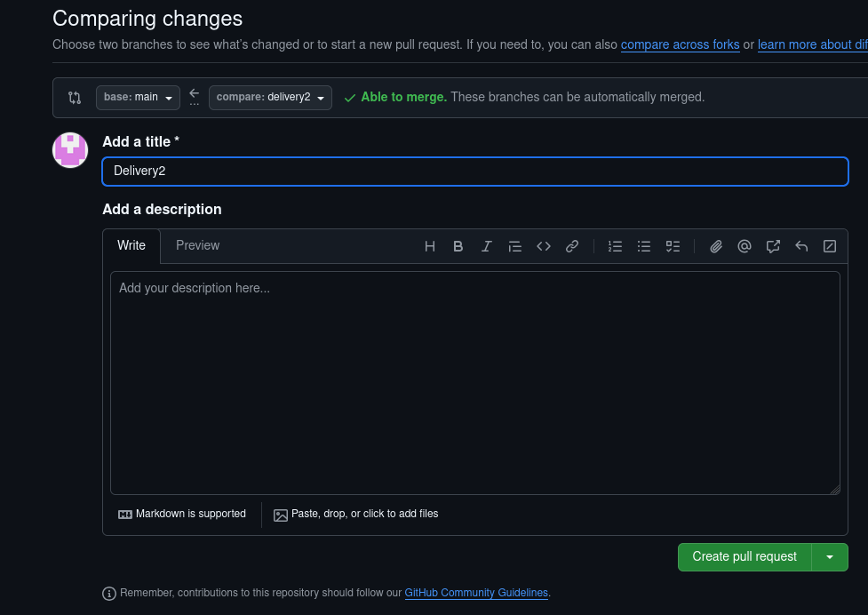Click the Create pull request button

744,556
